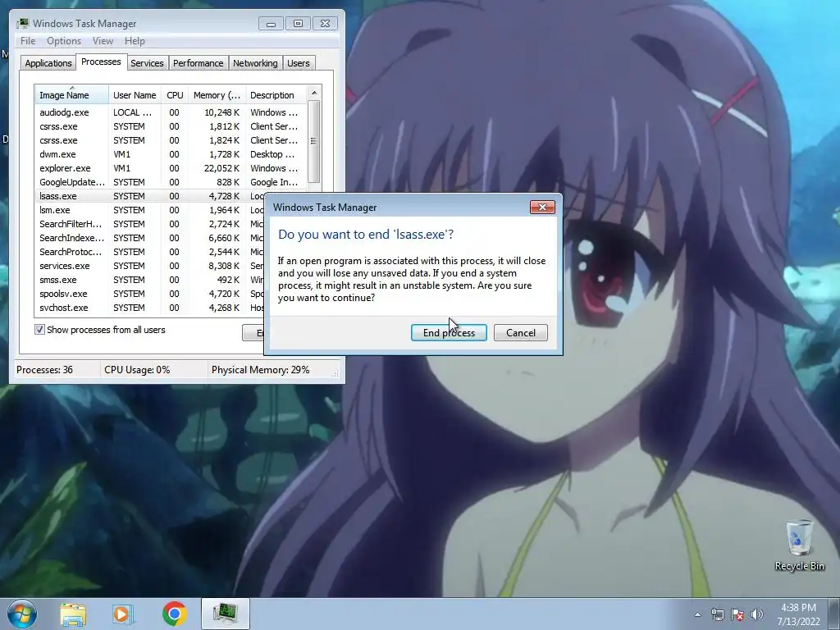
Task: Click the Processes: 36 status text
Action: click(44, 370)
